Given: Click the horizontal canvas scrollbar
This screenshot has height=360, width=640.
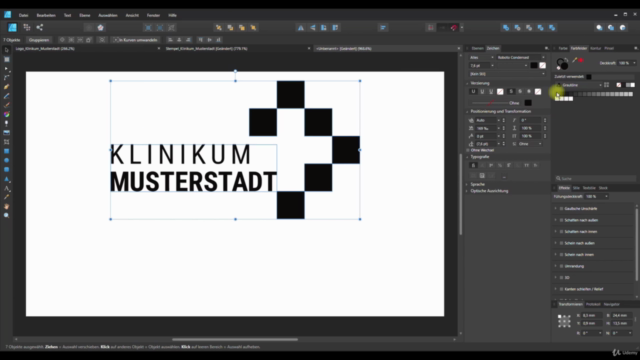Looking at the screenshot, I should (x=235, y=339).
